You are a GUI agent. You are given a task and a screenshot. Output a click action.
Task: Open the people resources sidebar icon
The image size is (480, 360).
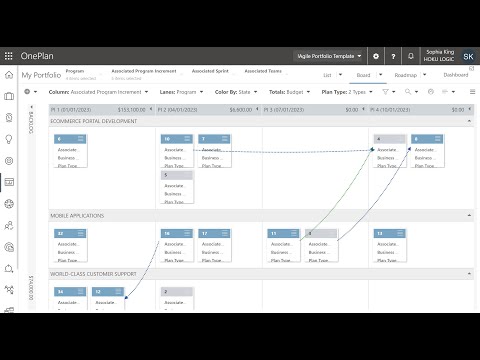[x=9, y=226]
